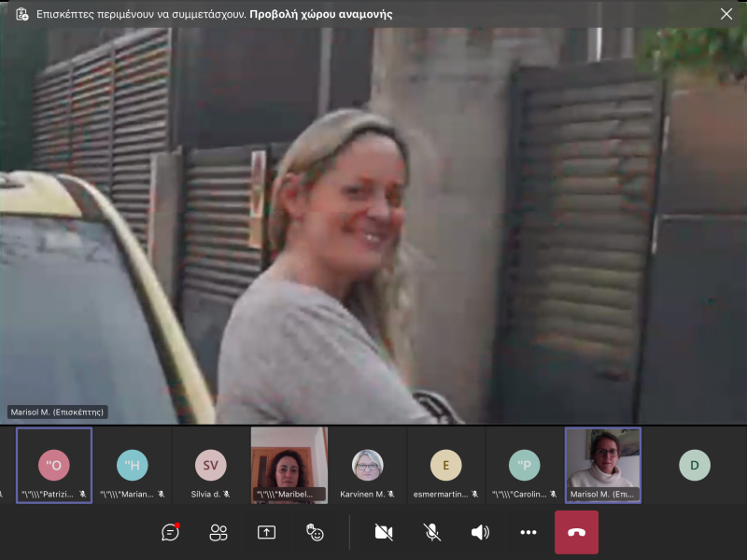Open the more actions menu
The image size is (747, 560).
point(529,532)
